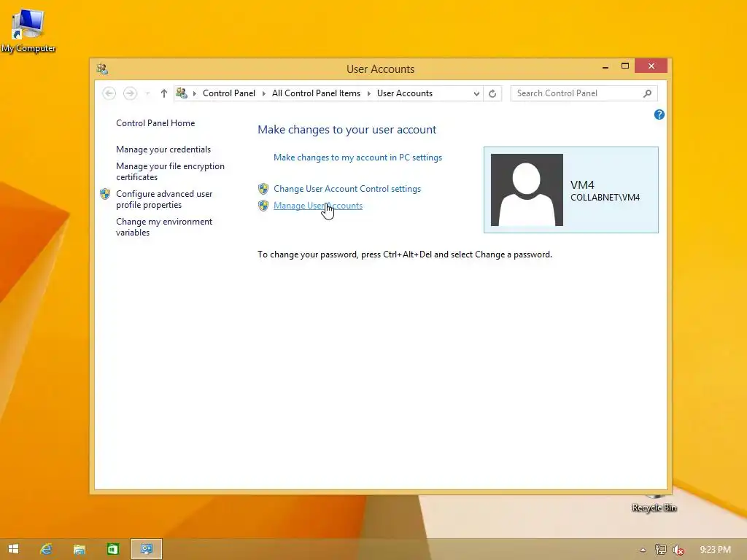Select COLLABNET\VM4 domain text
This screenshot has height=560, width=747.
[605, 197]
